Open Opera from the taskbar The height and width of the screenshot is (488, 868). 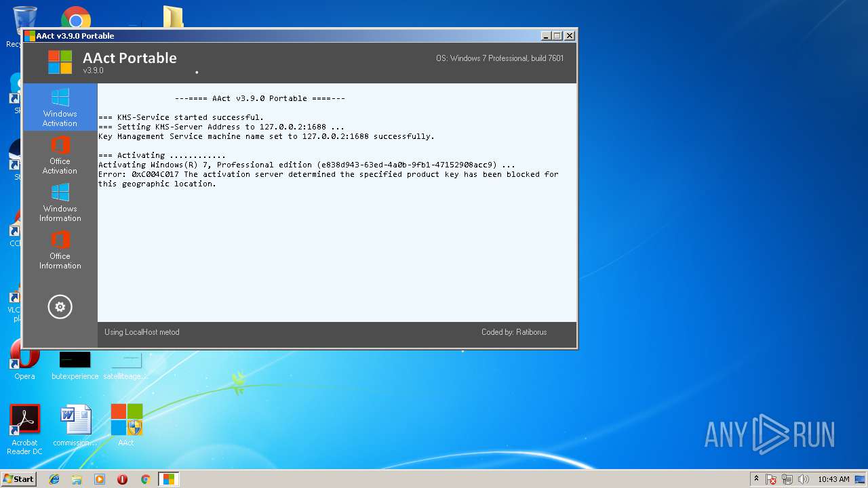[122, 479]
